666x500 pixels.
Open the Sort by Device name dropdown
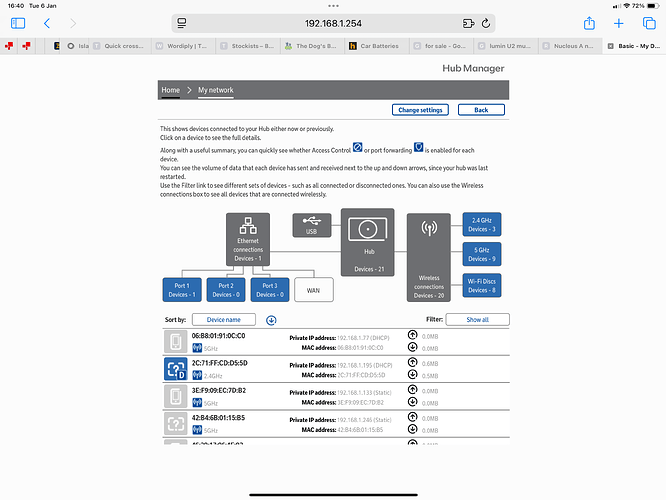click(x=224, y=320)
